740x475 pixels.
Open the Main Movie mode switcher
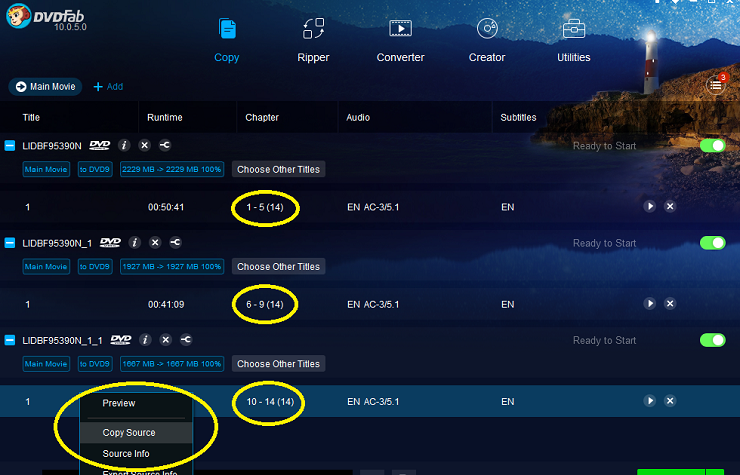coord(45,87)
